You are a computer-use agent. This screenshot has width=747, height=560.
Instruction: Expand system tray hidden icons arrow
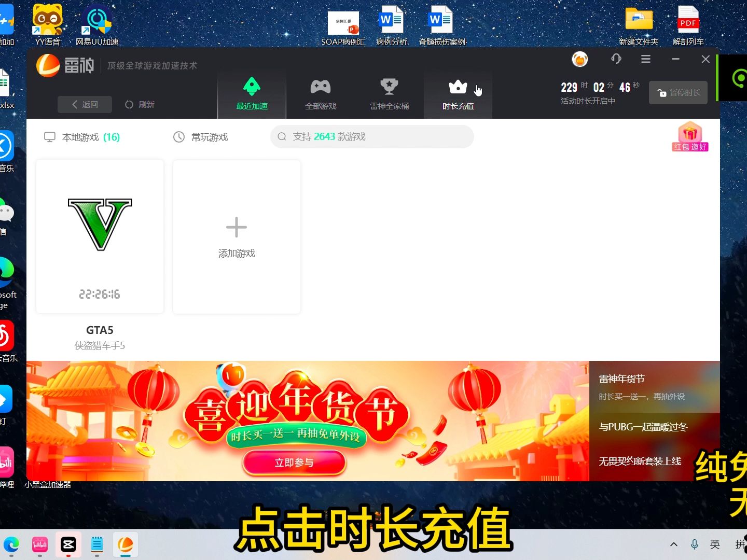(x=674, y=544)
